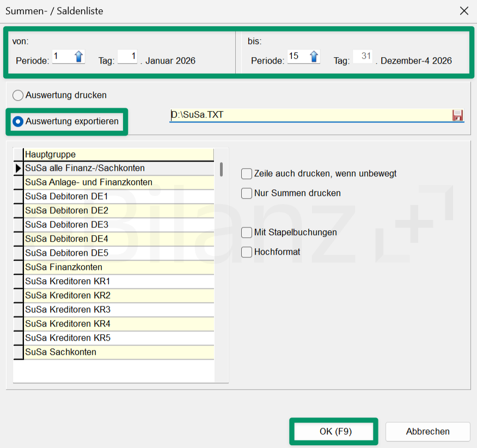
Task: Click the row selector beside SuSa Debitoren DE1
Action: [19, 197]
